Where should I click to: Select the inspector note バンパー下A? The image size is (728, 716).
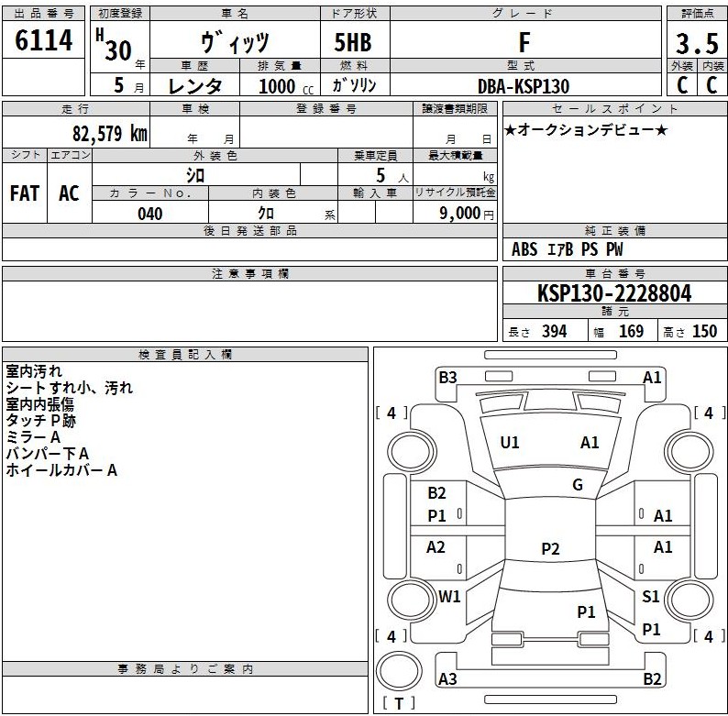tap(47, 454)
